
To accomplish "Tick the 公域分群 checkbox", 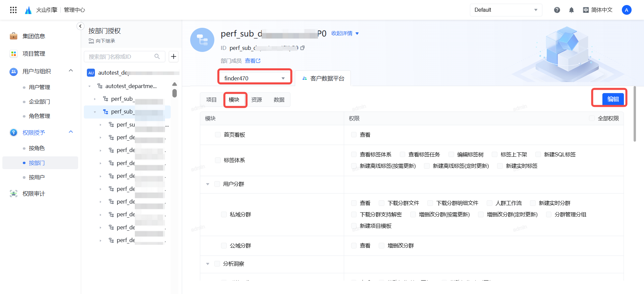I will pos(224,245).
